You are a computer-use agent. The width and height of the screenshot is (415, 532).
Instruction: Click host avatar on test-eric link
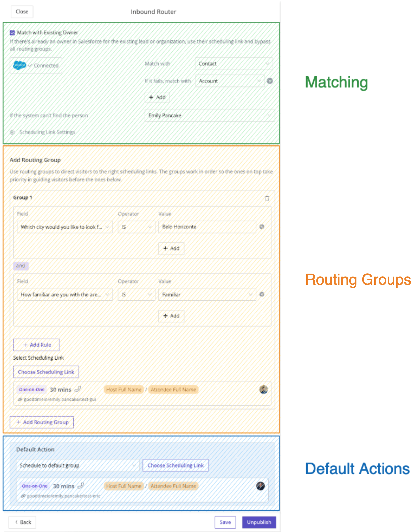pyautogui.click(x=260, y=486)
